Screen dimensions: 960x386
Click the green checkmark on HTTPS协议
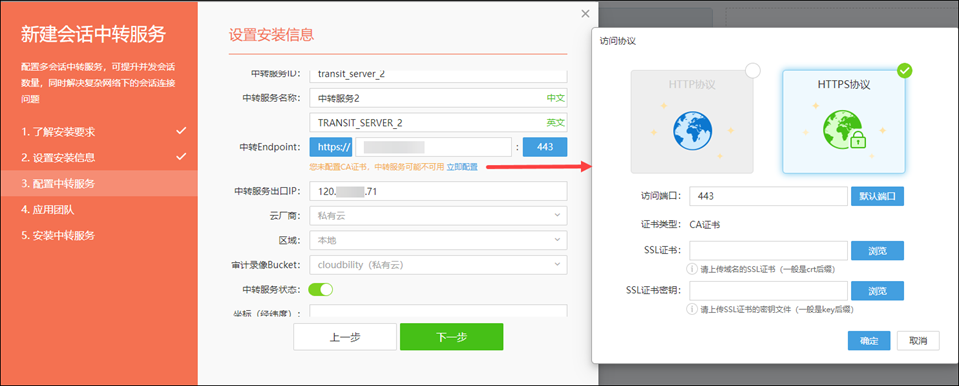(x=904, y=70)
